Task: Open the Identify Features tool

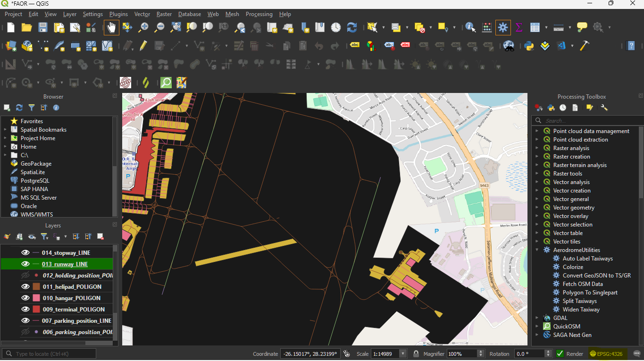Action: (x=470, y=27)
